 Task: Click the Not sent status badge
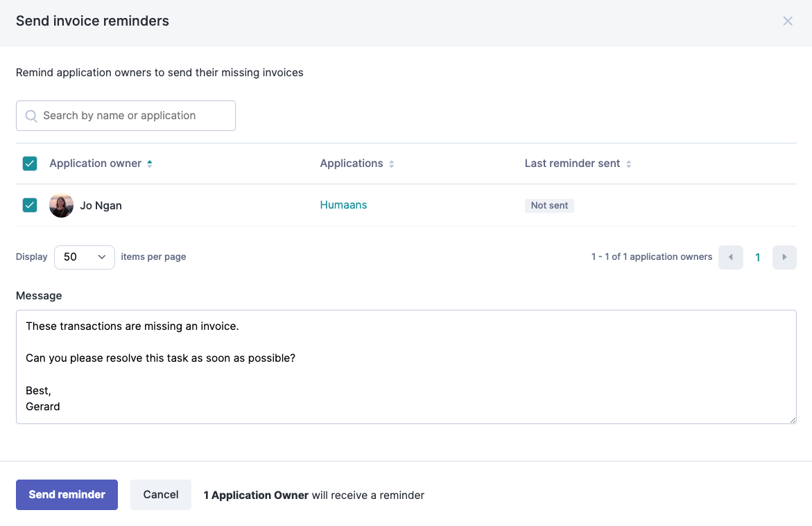(x=549, y=206)
